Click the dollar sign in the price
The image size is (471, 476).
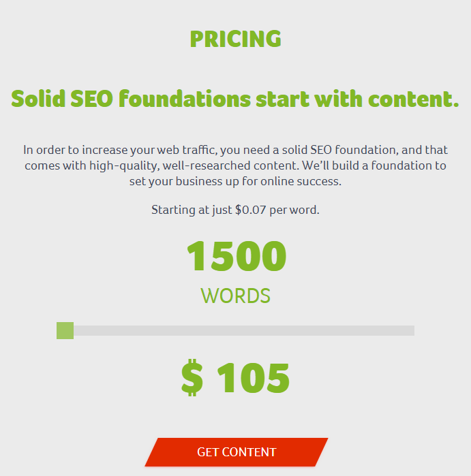click(x=192, y=378)
